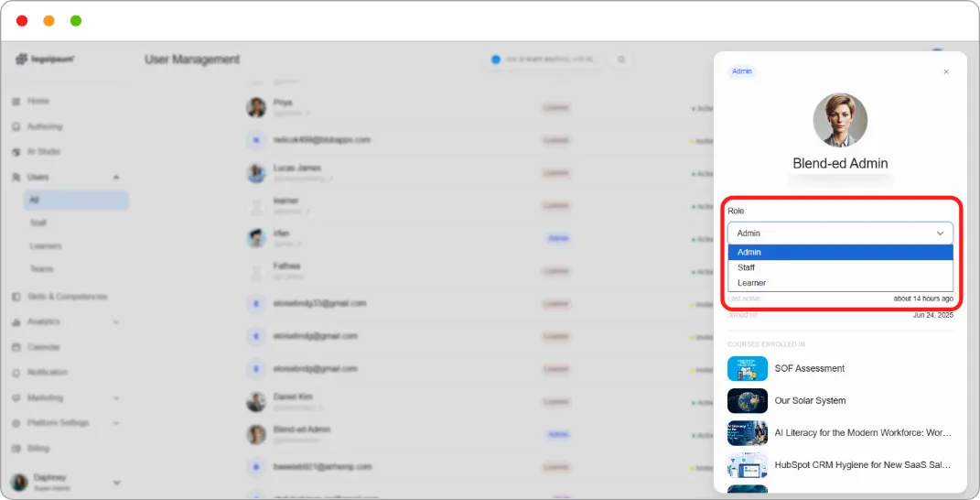
Task: Select the Fathea row name
Action: point(286,266)
